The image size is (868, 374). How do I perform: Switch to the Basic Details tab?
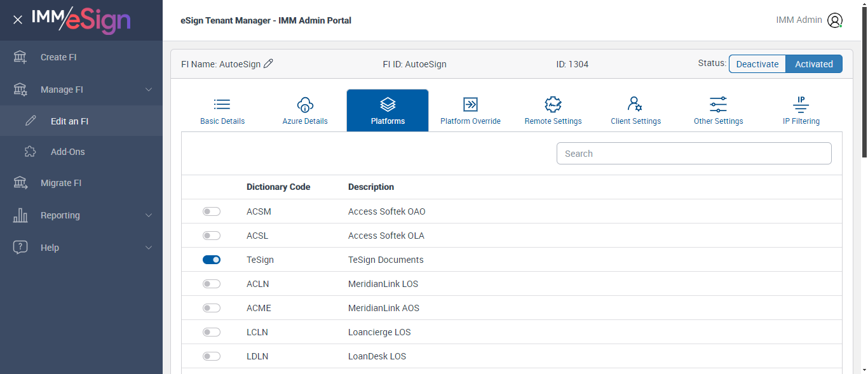pyautogui.click(x=222, y=111)
